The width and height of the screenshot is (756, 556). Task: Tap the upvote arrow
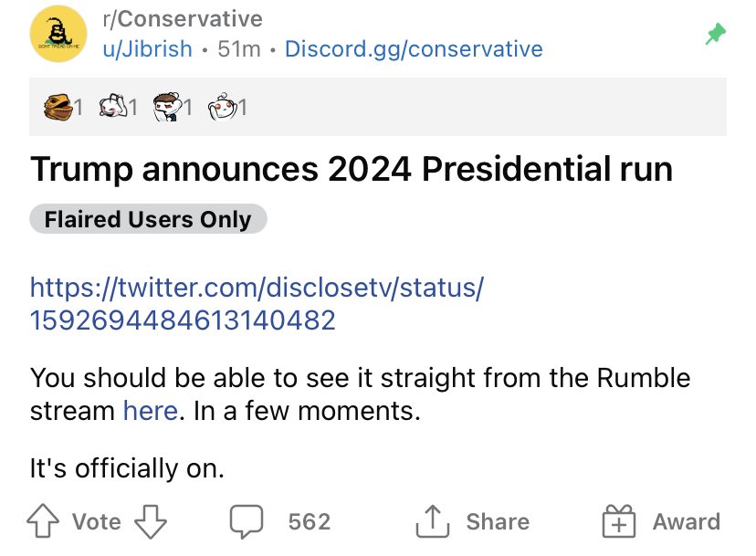coord(43,520)
